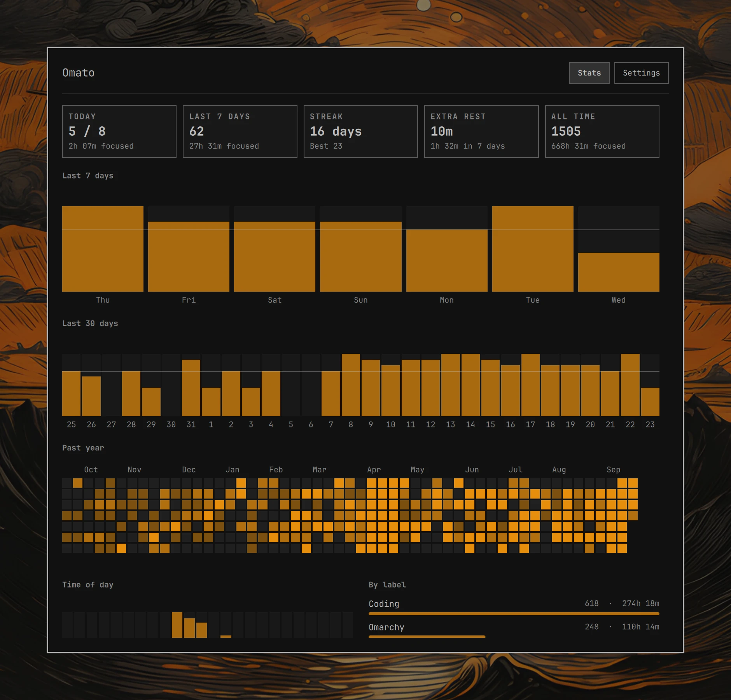Click the day 25 bar in Last 30 days
This screenshot has height=700, width=731.
[x=71, y=394]
